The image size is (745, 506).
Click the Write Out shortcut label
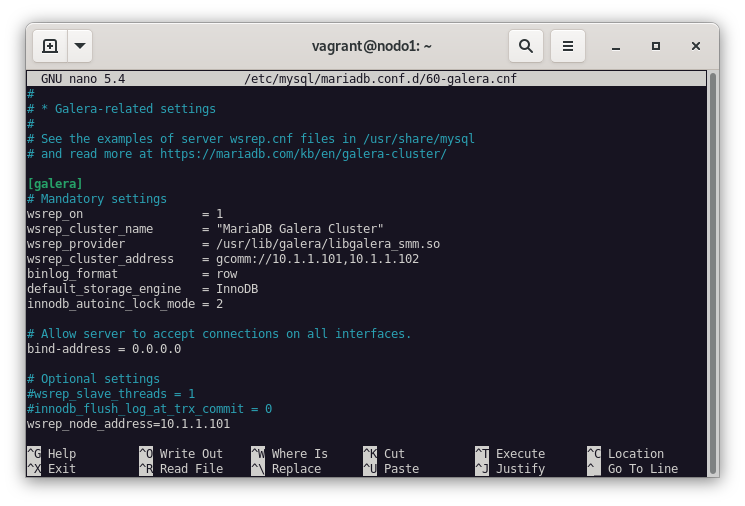(191, 454)
